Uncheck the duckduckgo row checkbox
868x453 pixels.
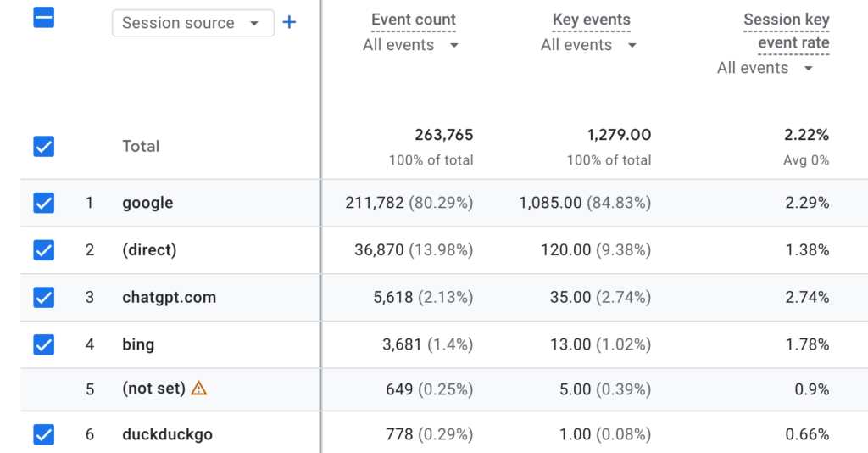pos(43,435)
